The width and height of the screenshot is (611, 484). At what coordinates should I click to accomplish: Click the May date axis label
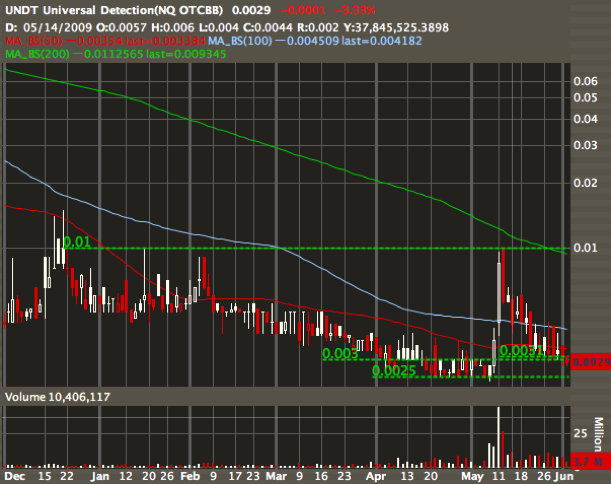click(x=472, y=476)
